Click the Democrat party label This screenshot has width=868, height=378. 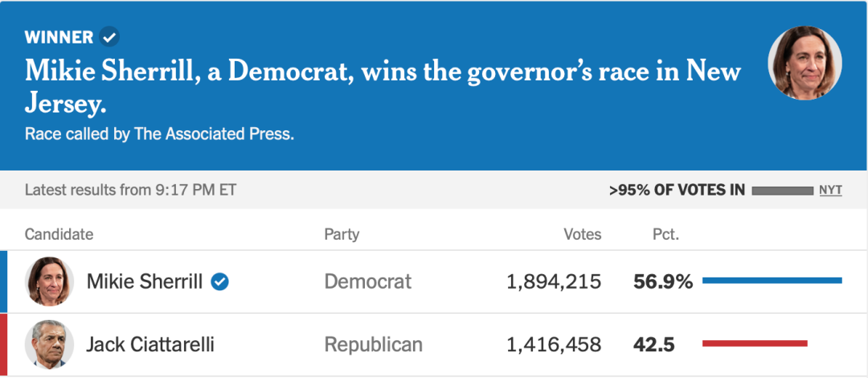click(x=367, y=281)
